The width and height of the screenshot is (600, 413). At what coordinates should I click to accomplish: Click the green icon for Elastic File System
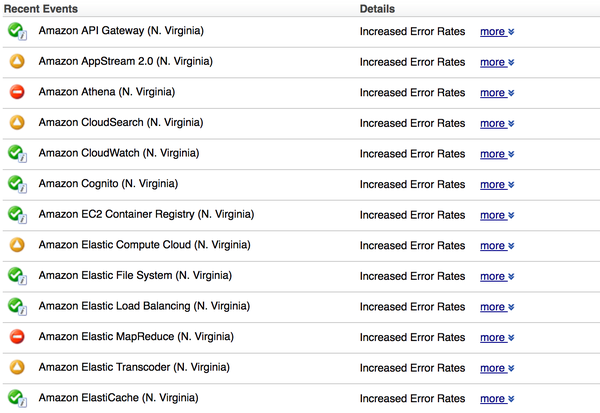pos(17,276)
